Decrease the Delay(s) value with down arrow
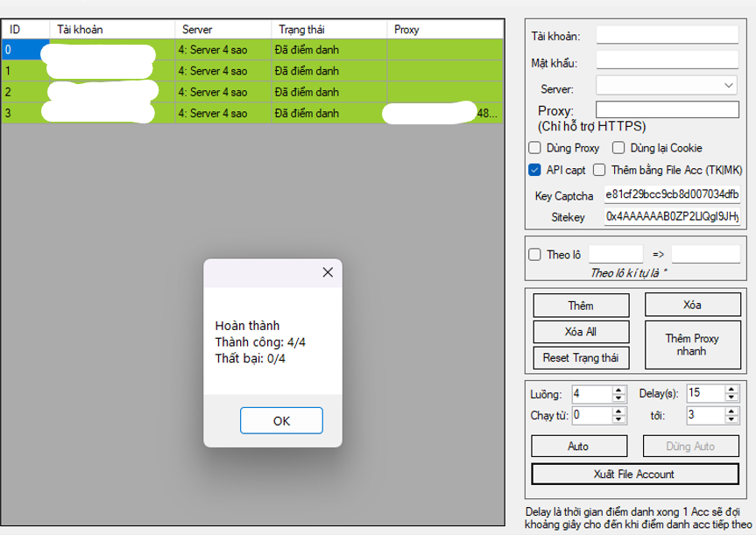 pos(731,397)
